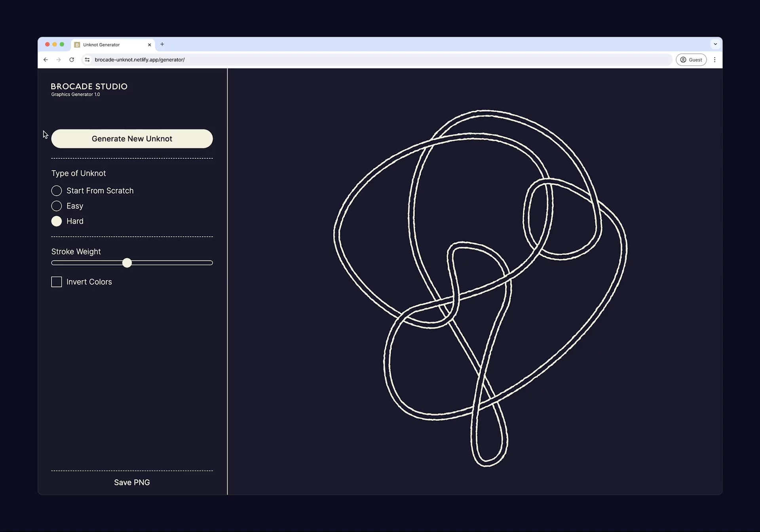Viewport: 760px width, 532px height.
Task: Close the Unknot Generator tab
Action: click(149, 45)
